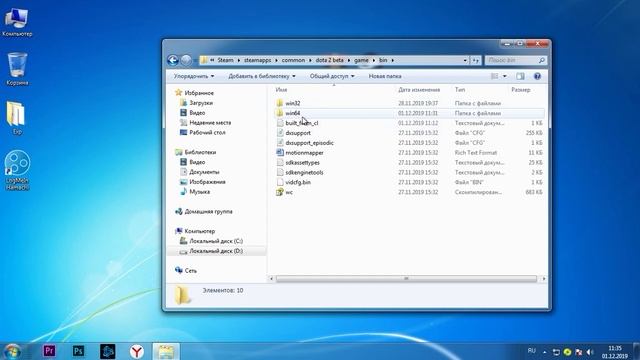Open the view options dropdown arrow
This screenshot has width=640, height=360.
[x=504, y=76]
